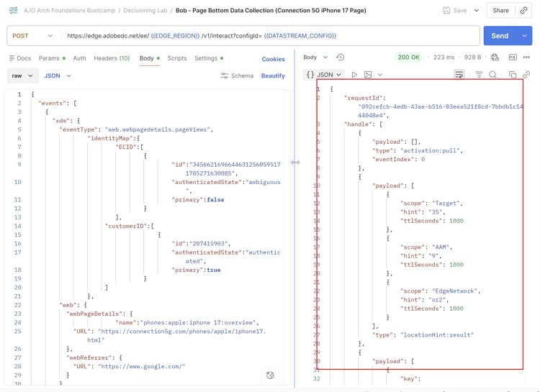This screenshot has height=392, width=540.
Task: Open AJO Arch Foundations Bootcamp breadcrumb
Action: pos(70,10)
